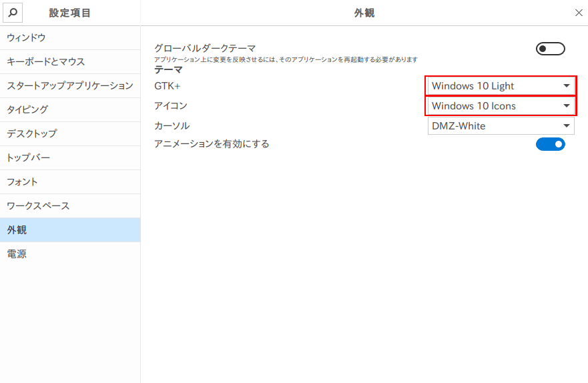588x383 pixels.
Task: Click the テーマ section heading
Action: click(x=168, y=69)
